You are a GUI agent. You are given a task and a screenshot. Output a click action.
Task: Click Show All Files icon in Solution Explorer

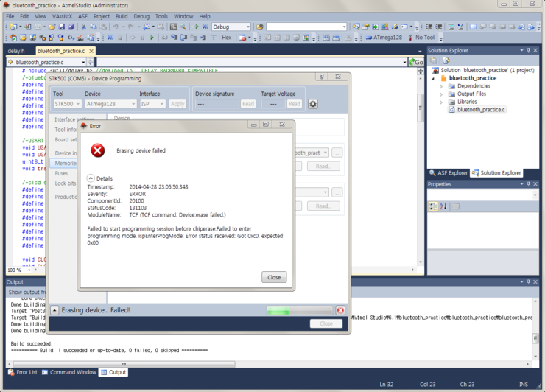point(446,60)
